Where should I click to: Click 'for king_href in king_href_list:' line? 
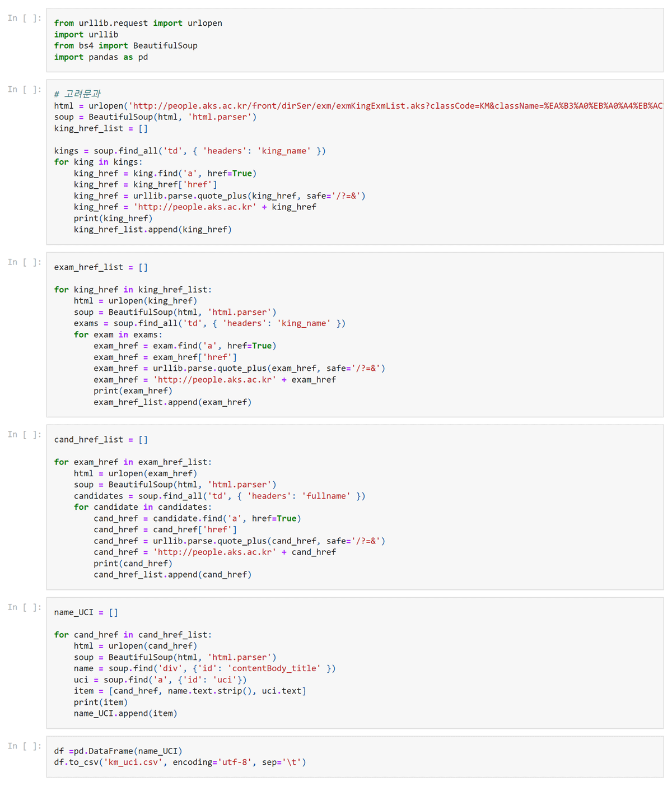(133, 290)
